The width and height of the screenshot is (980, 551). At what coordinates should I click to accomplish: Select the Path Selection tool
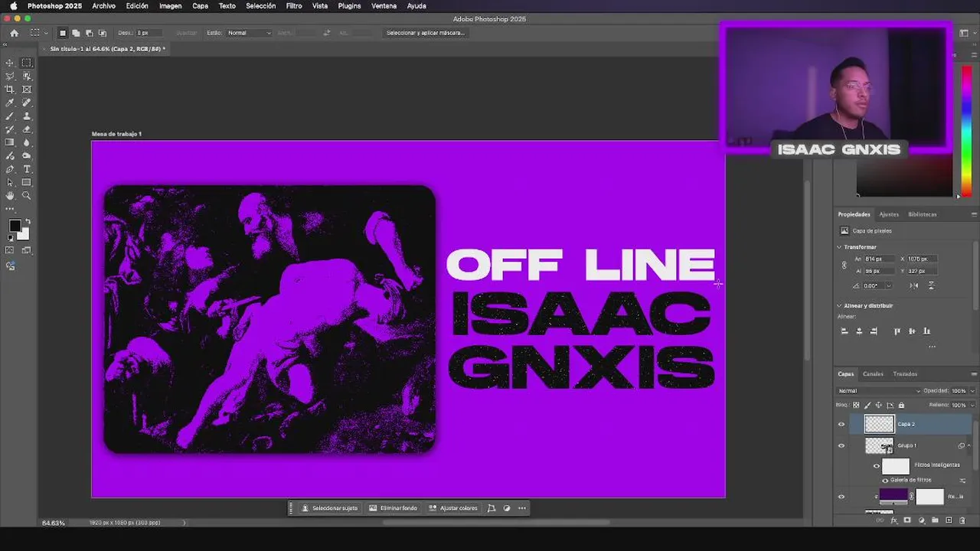tap(10, 182)
